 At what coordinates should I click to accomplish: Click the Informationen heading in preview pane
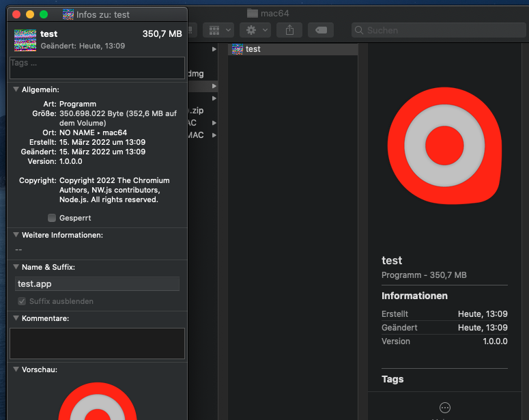click(414, 296)
